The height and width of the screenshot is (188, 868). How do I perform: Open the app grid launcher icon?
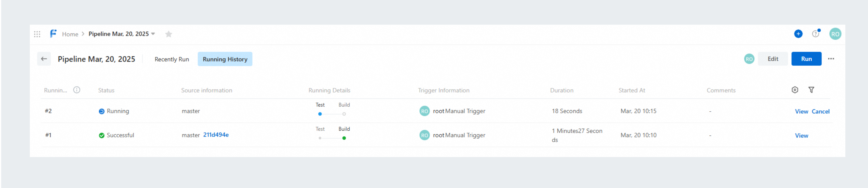pos(37,34)
